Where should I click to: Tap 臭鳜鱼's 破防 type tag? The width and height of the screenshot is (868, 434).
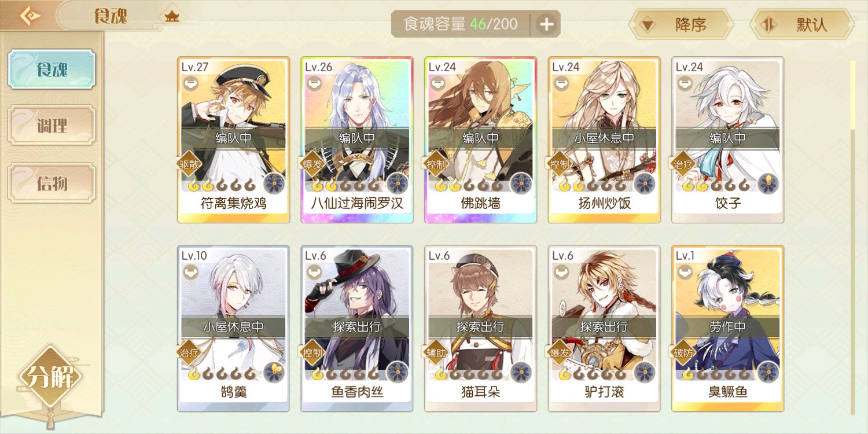coord(683,352)
